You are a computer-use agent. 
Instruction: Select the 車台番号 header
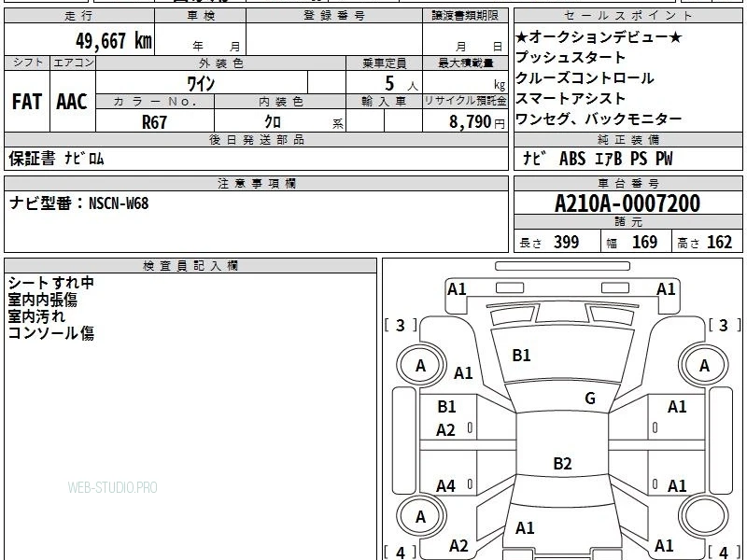point(627,183)
